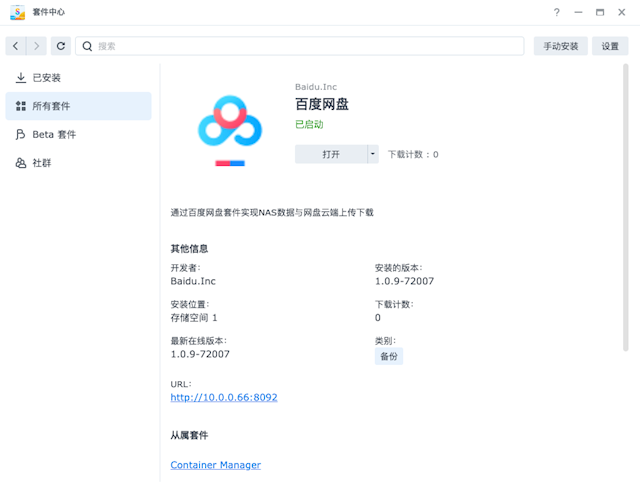
Task: Click the 备份 category tag
Action: pos(389,356)
